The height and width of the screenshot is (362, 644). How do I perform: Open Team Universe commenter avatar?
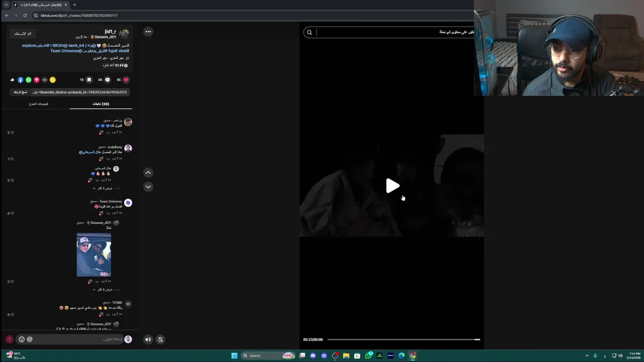pyautogui.click(x=128, y=203)
